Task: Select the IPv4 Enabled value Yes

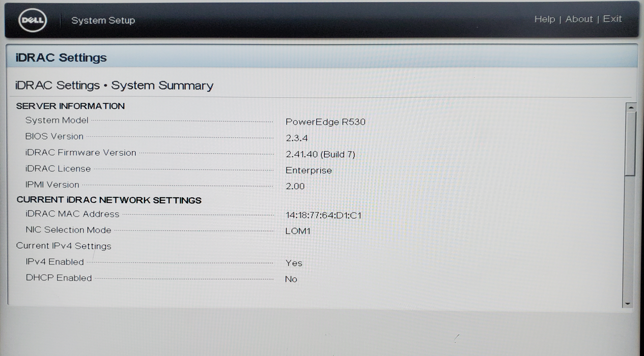Action: click(x=294, y=263)
